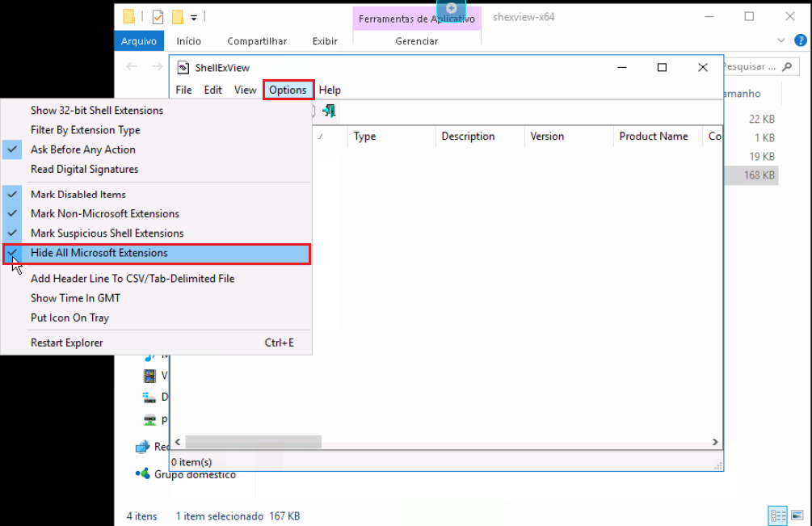
Task: Click '1 item selecionado 167 KB' status text
Action: [x=238, y=516]
